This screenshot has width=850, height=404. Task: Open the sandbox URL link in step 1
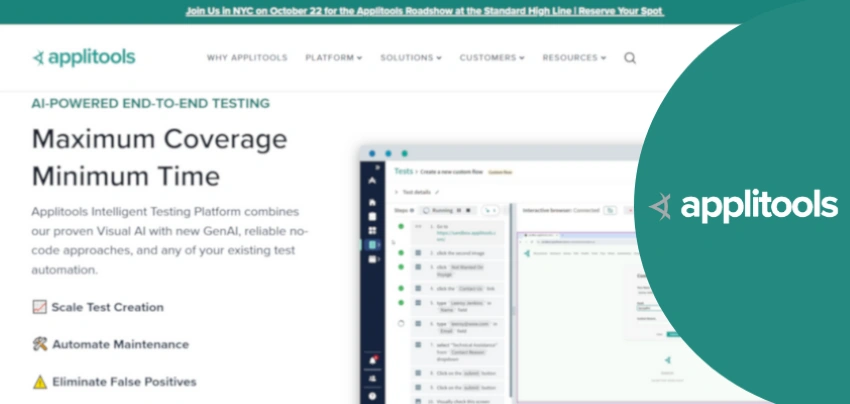point(466,236)
